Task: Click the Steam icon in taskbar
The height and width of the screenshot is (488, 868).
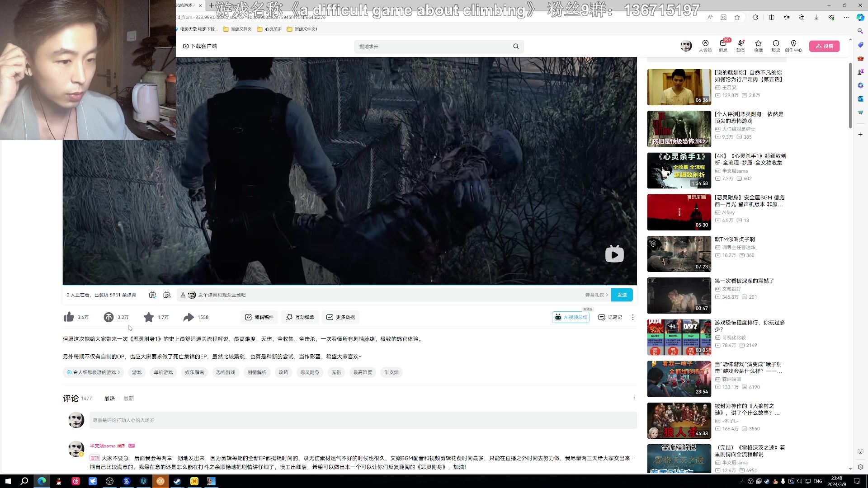Action: tap(177, 481)
